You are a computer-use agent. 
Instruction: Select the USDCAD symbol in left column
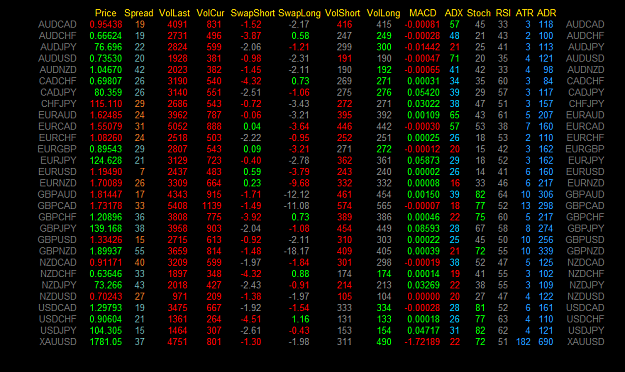point(57,308)
